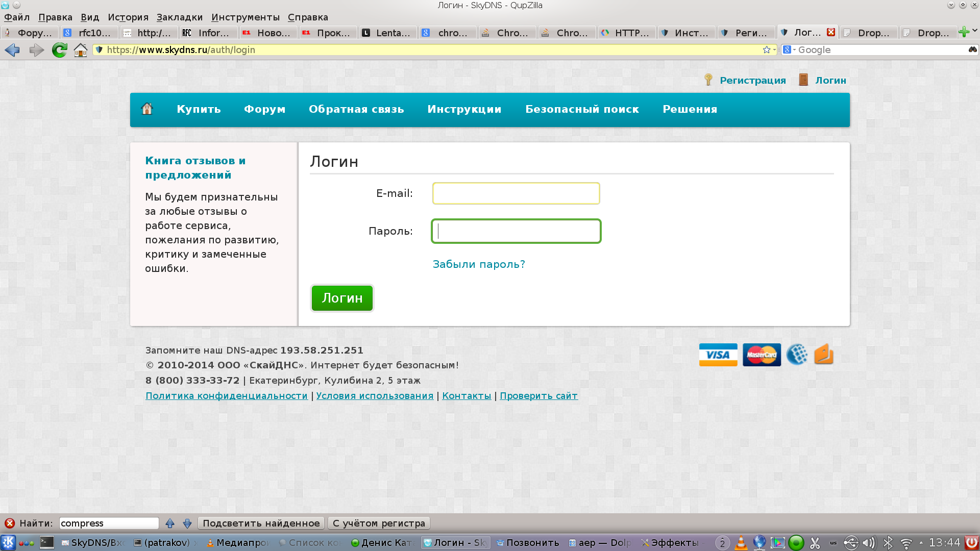Open the Инструменты menu
Viewport: 980px width, 551px height.
(246, 17)
